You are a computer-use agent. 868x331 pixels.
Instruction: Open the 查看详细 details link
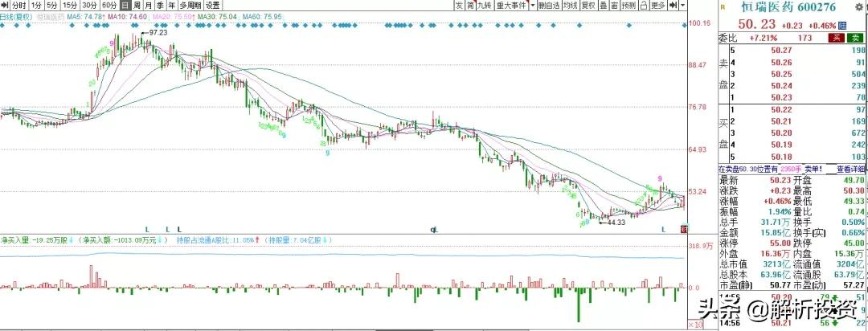point(850,169)
